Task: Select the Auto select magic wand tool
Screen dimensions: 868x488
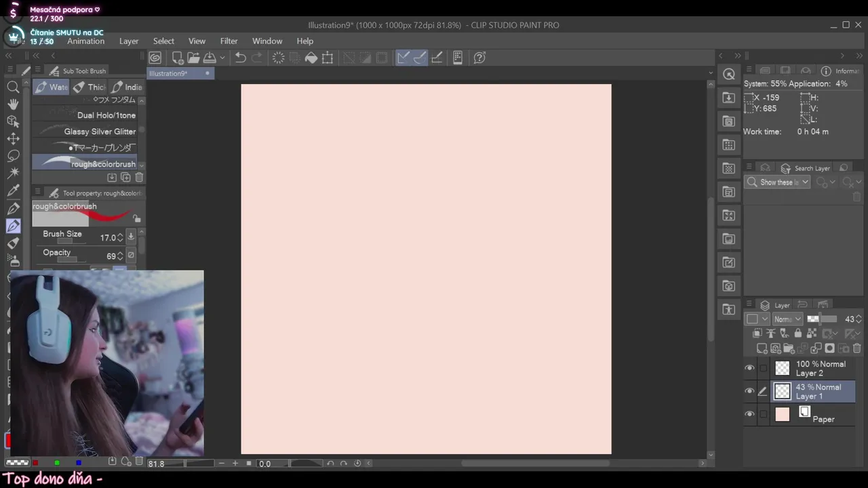Action: [x=13, y=173]
